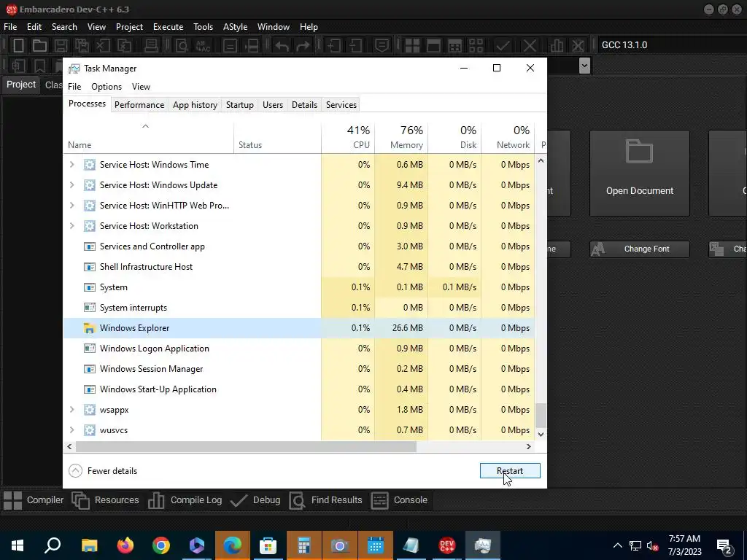Open the Users tab in Task Manager
The width and height of the screenshot is (747, 560).
point(273,105)
